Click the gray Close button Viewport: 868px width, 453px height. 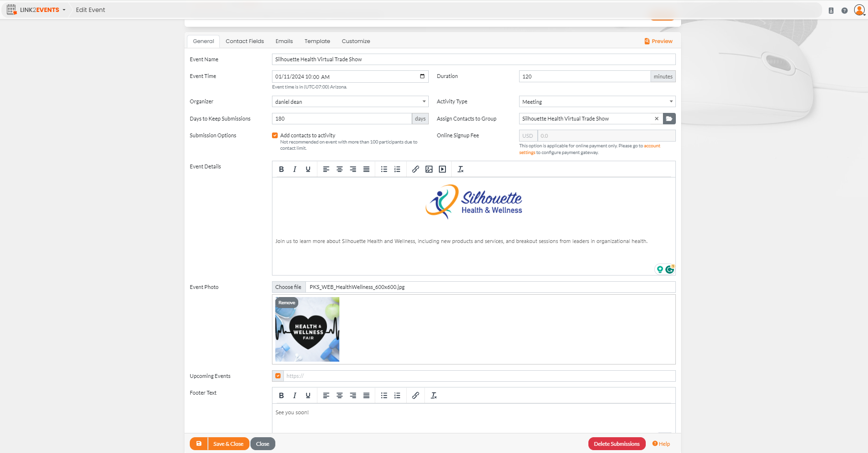263,444
